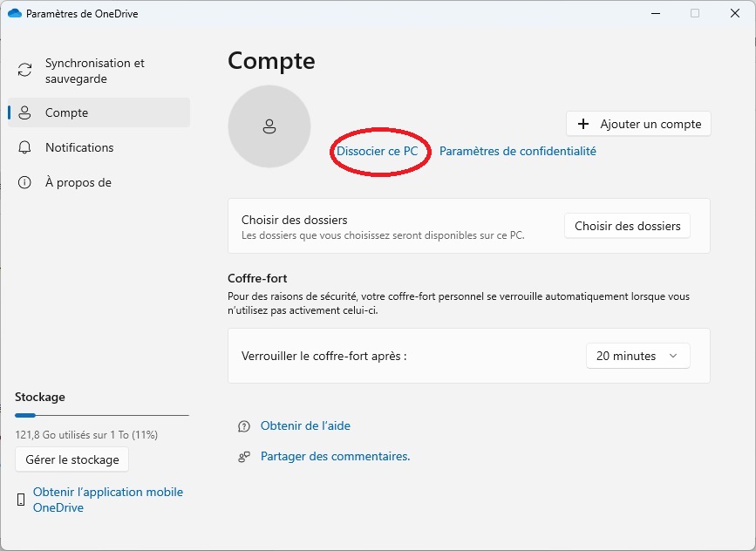This screenshot has width=756, height=551.
Task: Open the À propos de page
Action: pos(99,182)
